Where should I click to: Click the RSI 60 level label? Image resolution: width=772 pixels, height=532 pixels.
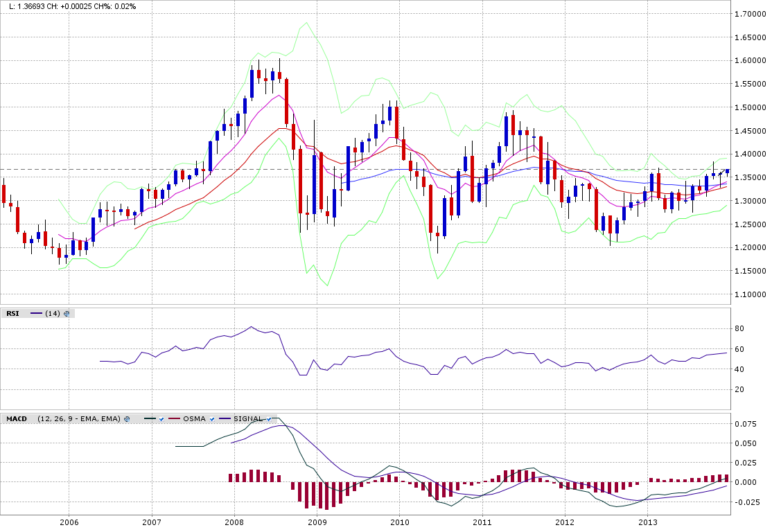click(739, 349)
